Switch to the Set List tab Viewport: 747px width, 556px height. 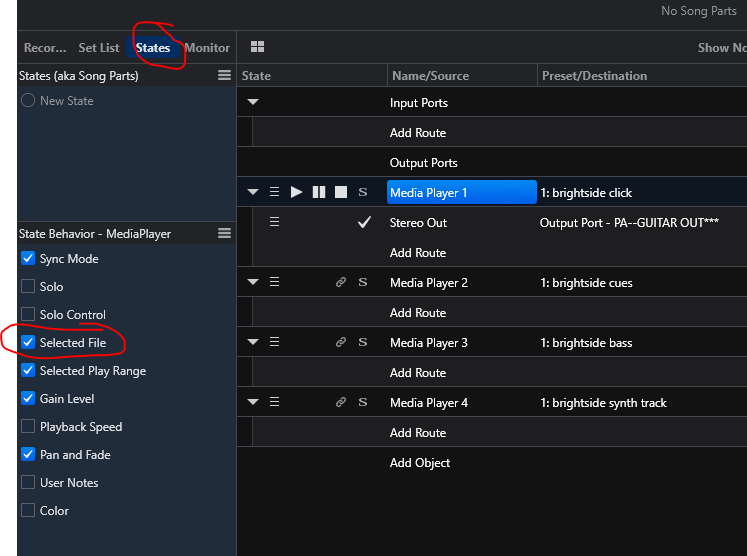(x=98, y=48)
